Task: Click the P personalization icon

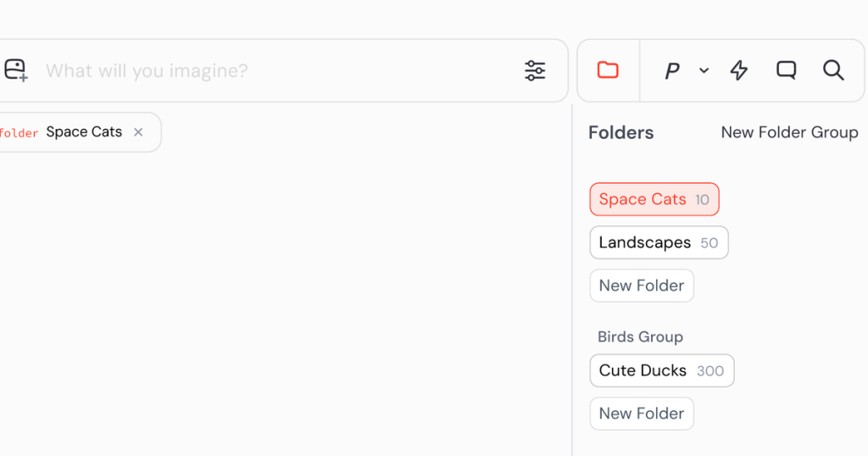Action: click(x=672, y=71)
